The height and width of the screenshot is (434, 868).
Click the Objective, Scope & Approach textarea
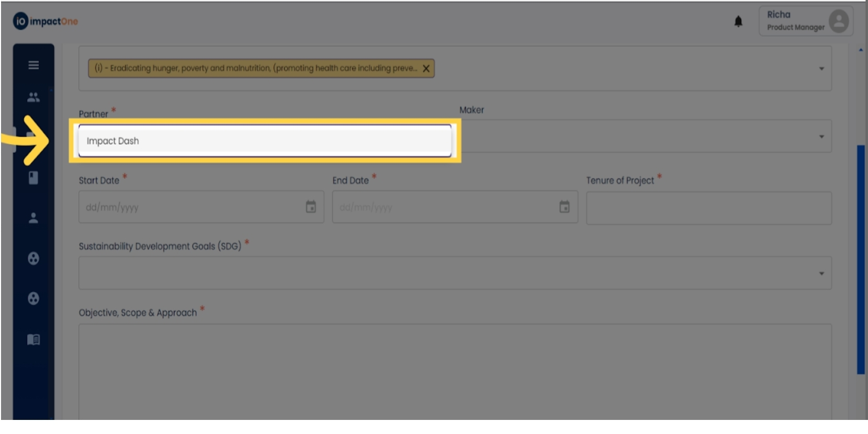455,371
